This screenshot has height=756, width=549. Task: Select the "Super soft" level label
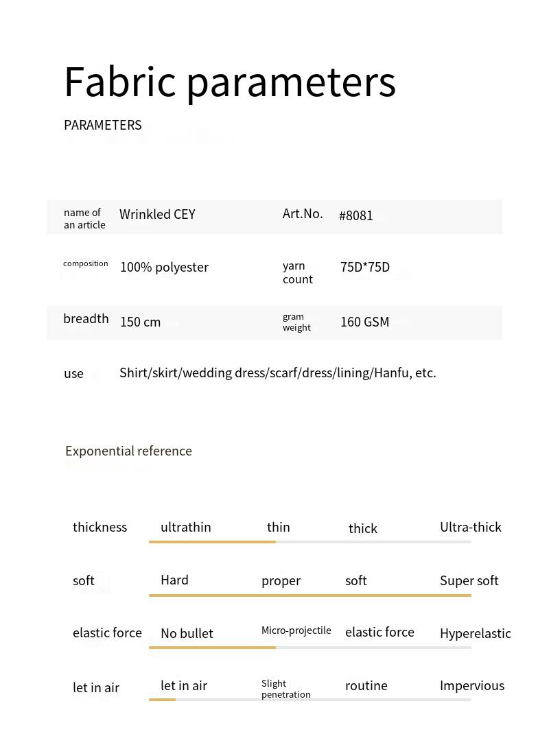pos(469,580)
